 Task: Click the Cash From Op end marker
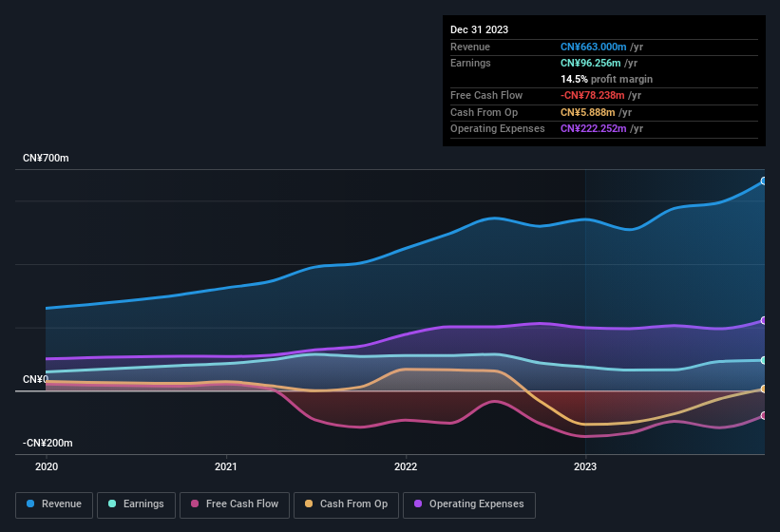coord(764,389)
